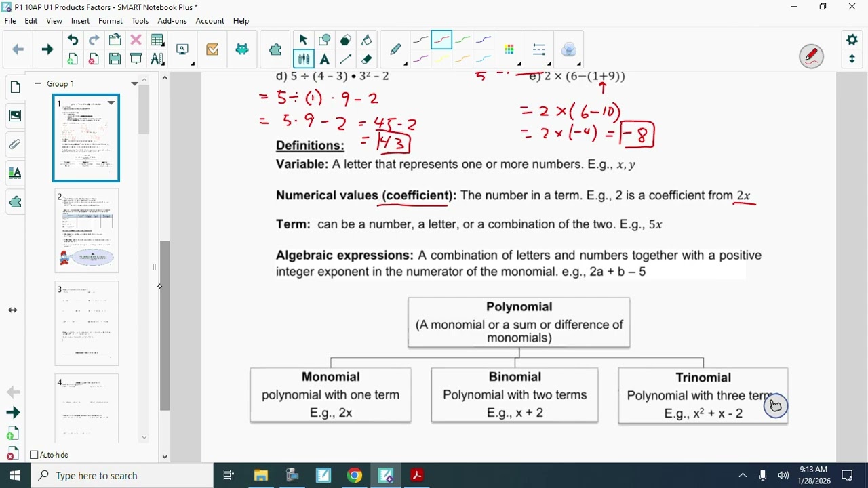Choose the Select arrow tool
This screenshot has height=488, width=868.
(x=303, y=40)
